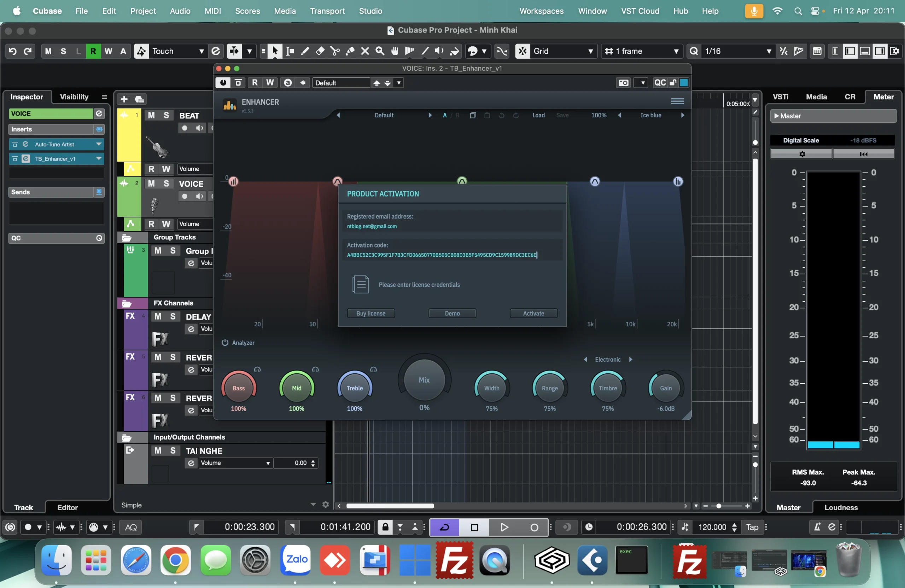Open the Studio menu
The width and height of the screenshot is (905, 588).
370,11
